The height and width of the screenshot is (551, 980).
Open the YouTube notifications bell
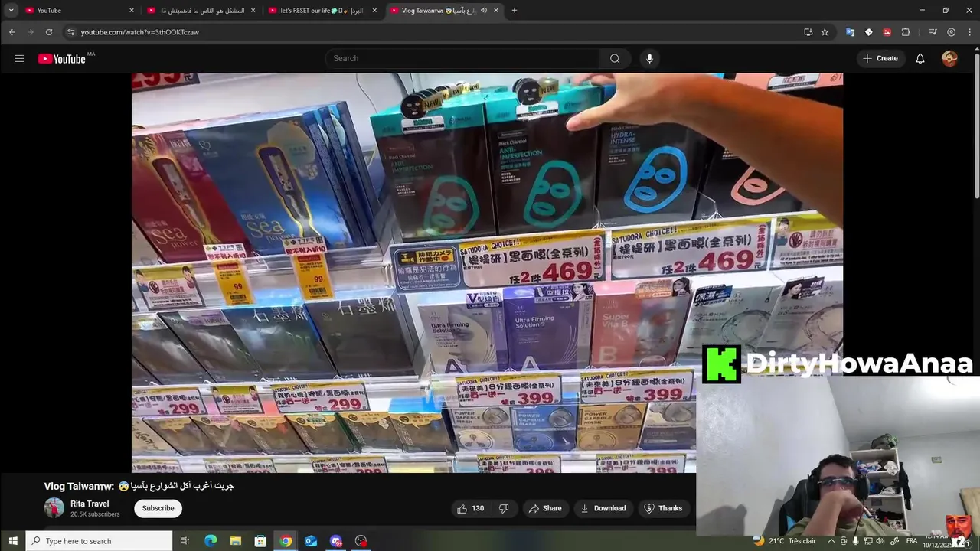(920, 58)
